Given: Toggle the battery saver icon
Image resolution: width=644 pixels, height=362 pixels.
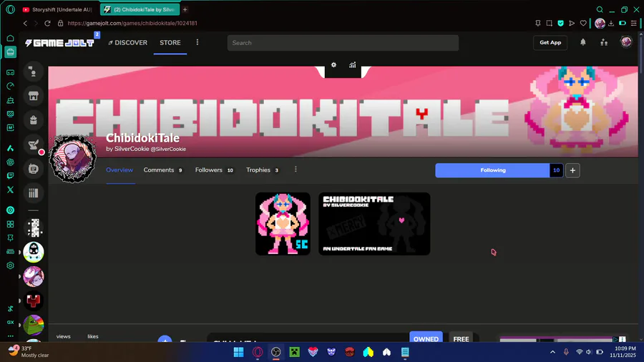Looking at the screenshot, I should point(623,24).
